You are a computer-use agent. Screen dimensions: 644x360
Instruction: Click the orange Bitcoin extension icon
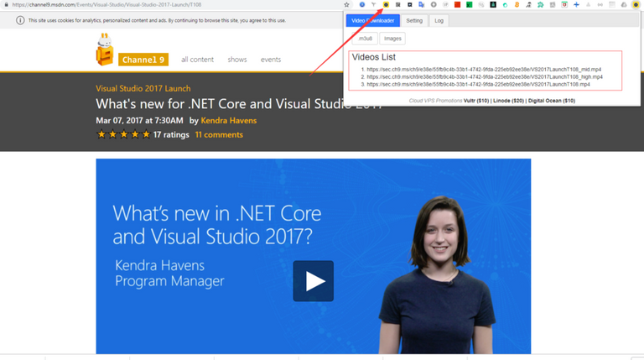point(517,5)
